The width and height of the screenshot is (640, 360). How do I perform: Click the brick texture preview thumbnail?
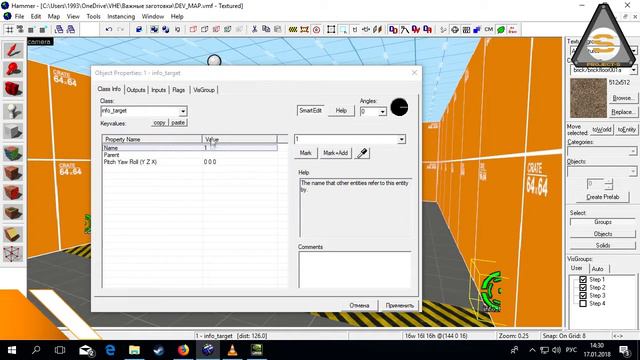(588, 98)
